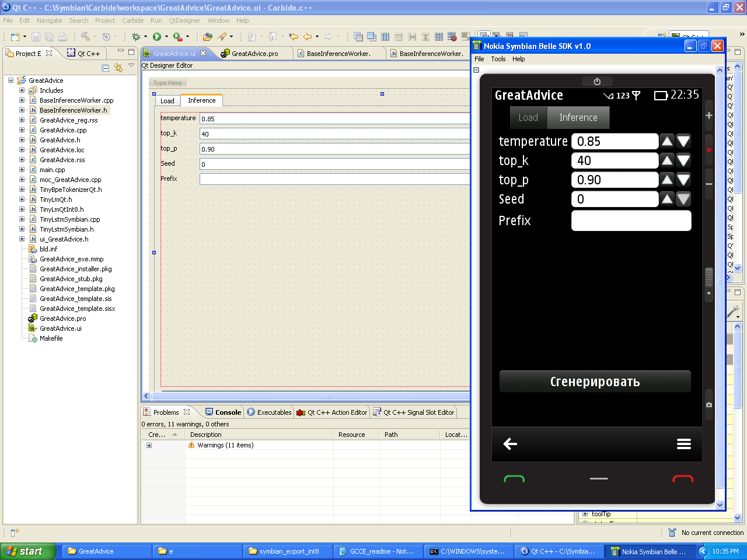747x560 pixels.
Task: Switch to the Console tab
Action: pos(222,412)
